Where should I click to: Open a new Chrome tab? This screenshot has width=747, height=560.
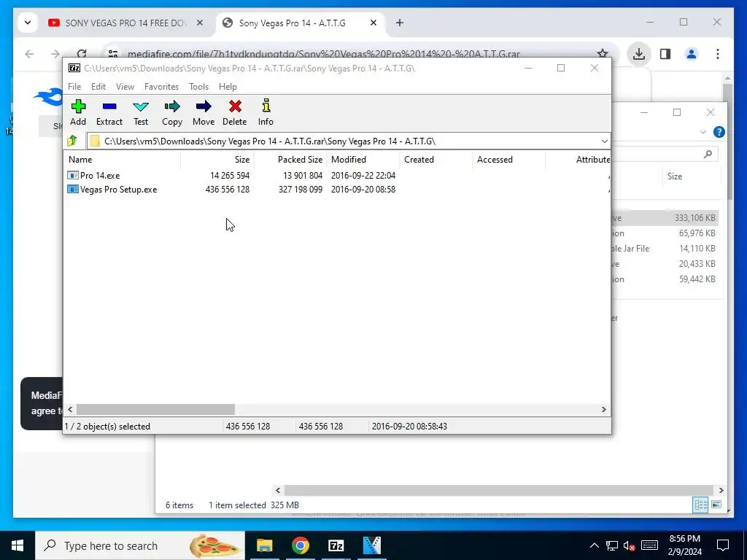(400, 23)
